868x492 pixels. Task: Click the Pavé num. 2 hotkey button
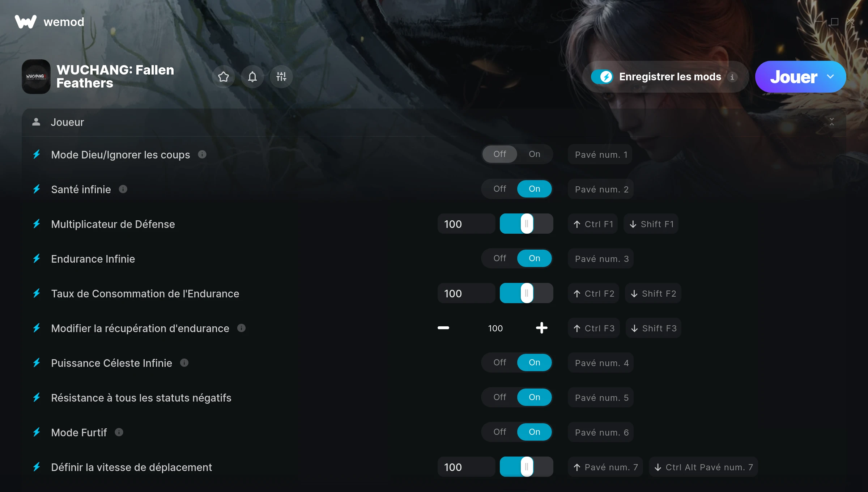click(601, 189)
